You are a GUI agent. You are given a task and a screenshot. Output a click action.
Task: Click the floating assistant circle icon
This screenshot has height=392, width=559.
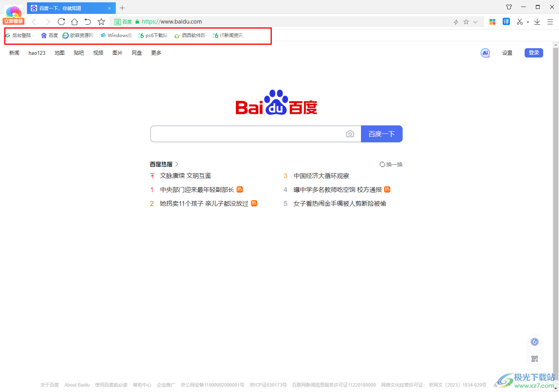[x=535, y=342]
